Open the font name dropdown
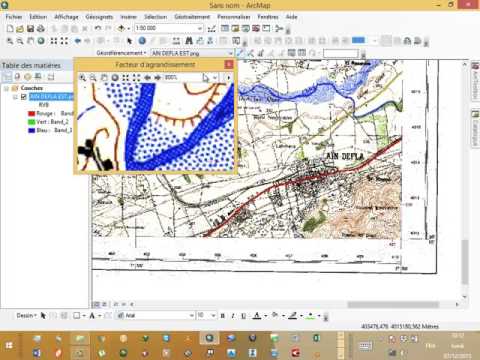Screen dimensions: 480x360 pos(192,315)
